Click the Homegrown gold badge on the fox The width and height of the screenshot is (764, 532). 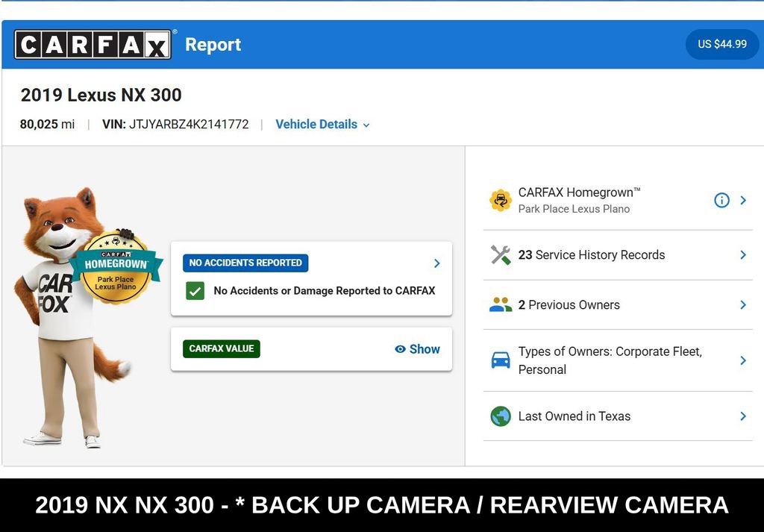click(116, 266)
